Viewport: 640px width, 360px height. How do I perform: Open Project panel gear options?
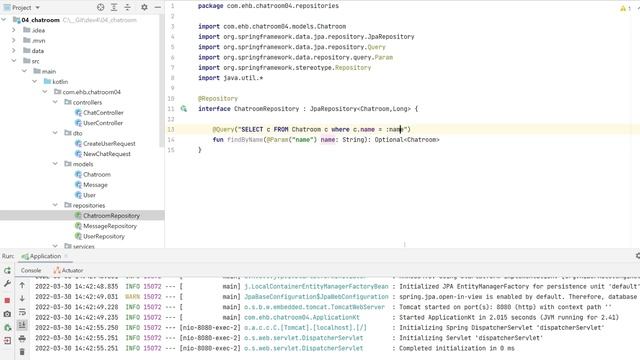point(144,7)
